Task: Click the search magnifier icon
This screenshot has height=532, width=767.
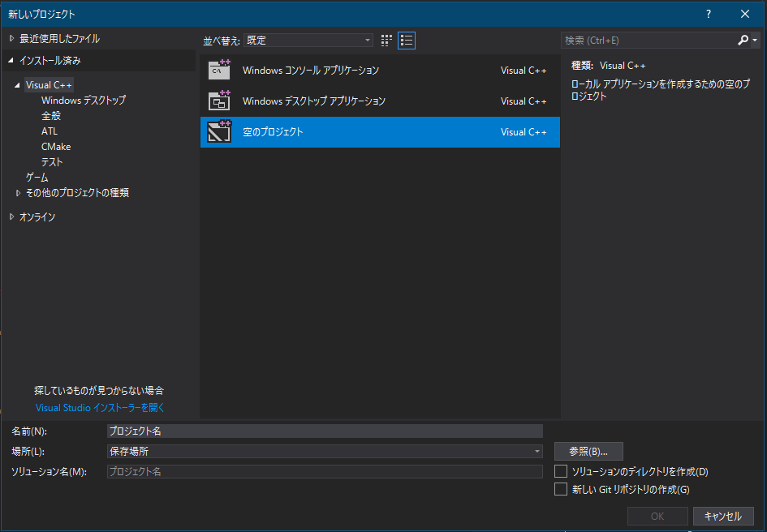Action: click(x=743, y=40)
